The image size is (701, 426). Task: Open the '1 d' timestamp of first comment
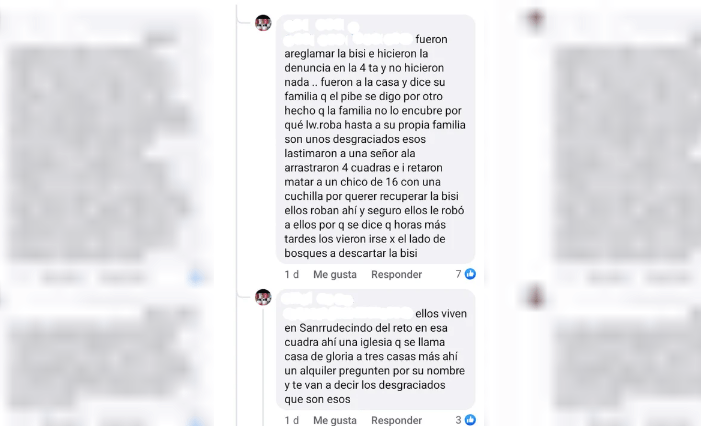point(291,274)
